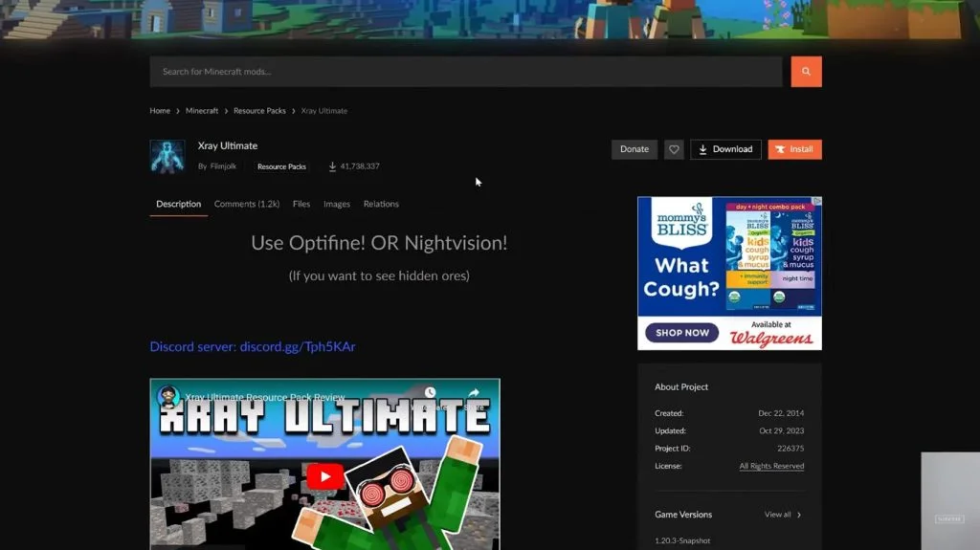Open the Files tab
Screen dimensions: 980x550
(301, 204)
